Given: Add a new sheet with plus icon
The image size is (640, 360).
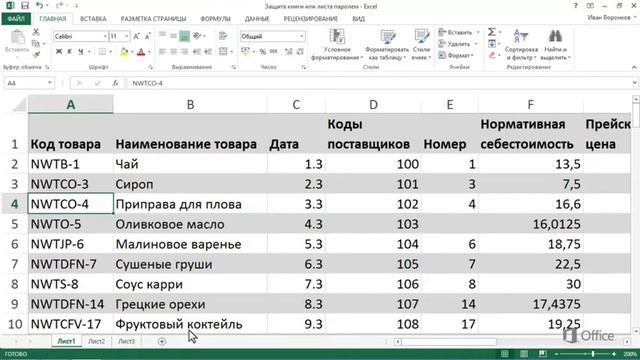Looking at the screenshot, I should tap(162, 341).
